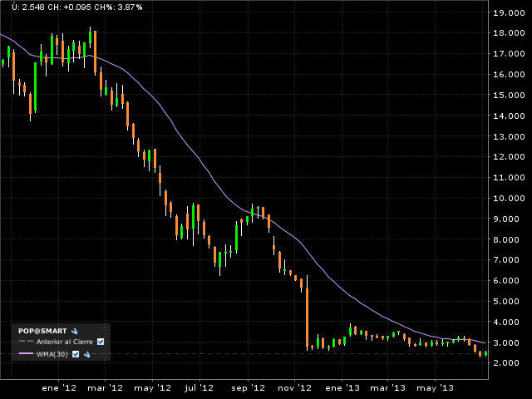Click the 11.000 price axis label
Image resolution: width=532 pixels, height=399 pixels.
pyautogui.click(x=509, y=177)
